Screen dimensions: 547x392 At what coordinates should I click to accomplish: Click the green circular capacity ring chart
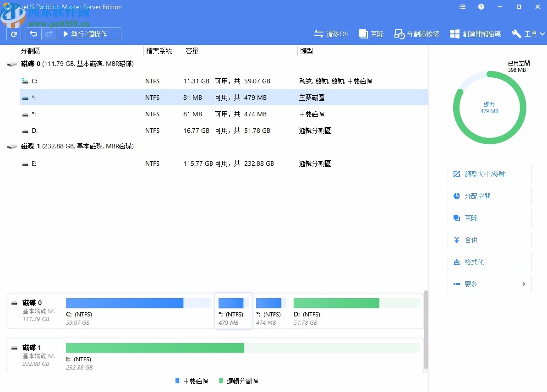tap(489, 107)
